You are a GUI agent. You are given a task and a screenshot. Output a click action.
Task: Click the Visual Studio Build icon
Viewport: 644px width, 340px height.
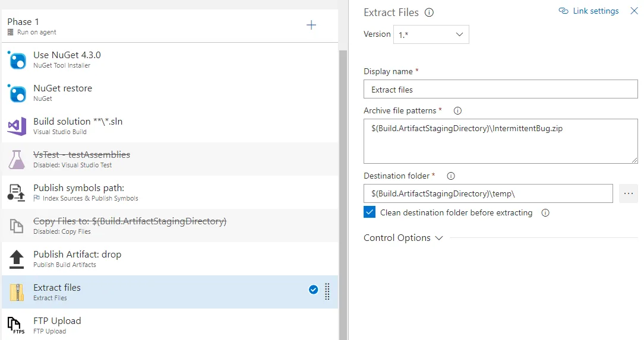click(x=17, y=126)
